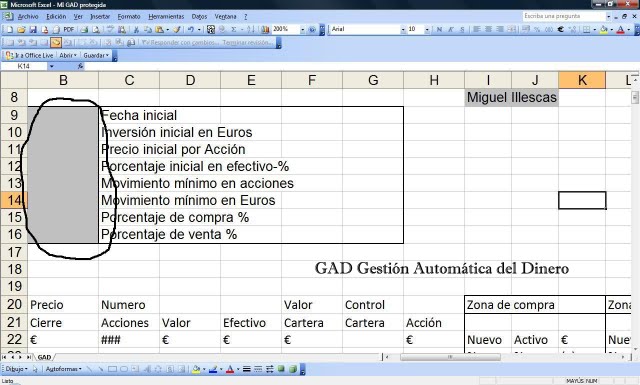Image resolution: width=640 pixels, height=385 pixels.
Task: Click the highlighted comment icon in the reviewing toolbar
Action: coord(56,42)
